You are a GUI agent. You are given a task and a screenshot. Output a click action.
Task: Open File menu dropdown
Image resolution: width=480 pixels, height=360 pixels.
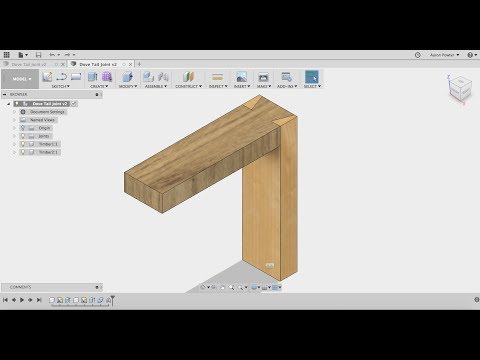[x=23, y=55]
